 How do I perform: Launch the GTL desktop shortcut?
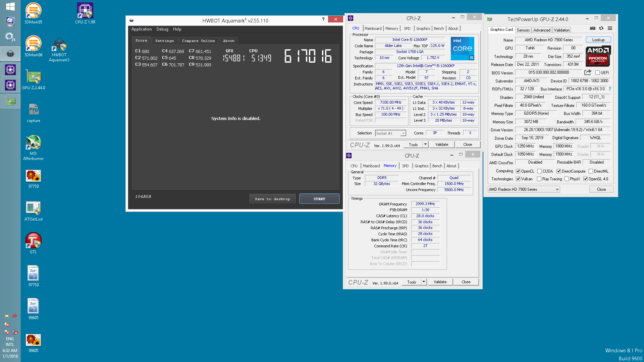pos(33,243)
